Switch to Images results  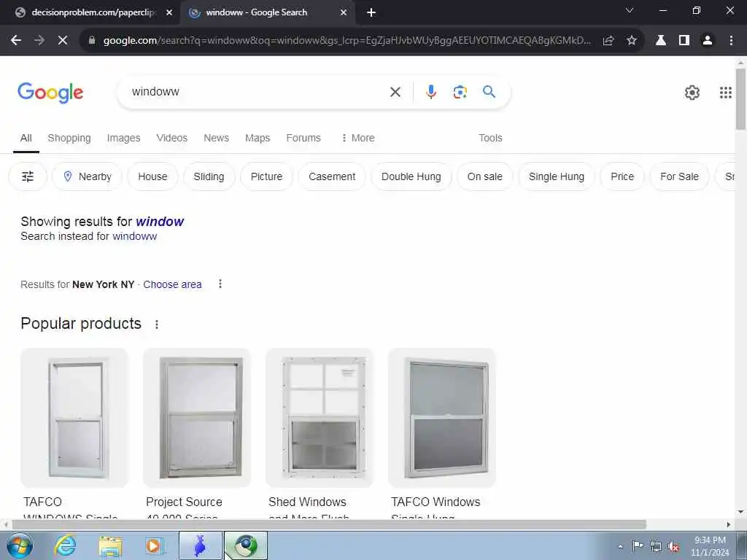click(123, 138)
